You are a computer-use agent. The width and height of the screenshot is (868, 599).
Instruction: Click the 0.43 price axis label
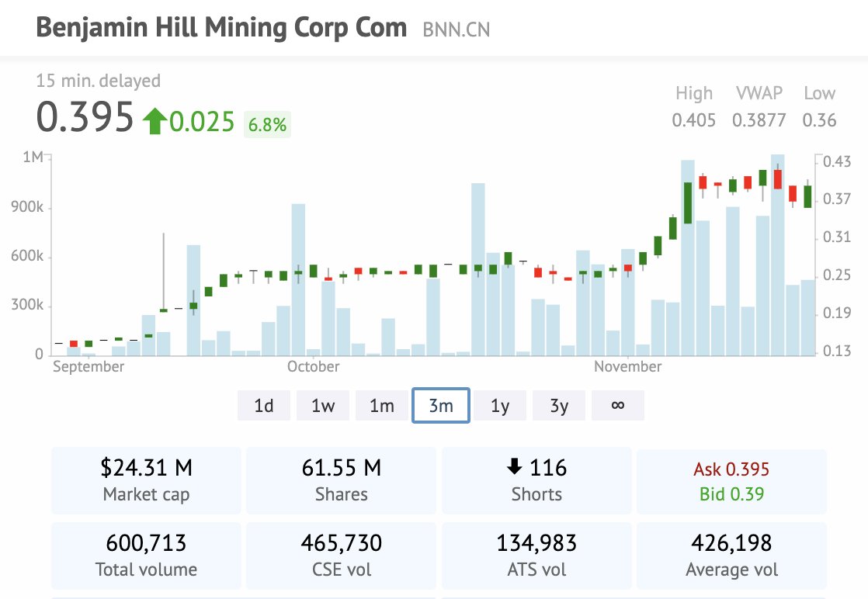[837, 161]
